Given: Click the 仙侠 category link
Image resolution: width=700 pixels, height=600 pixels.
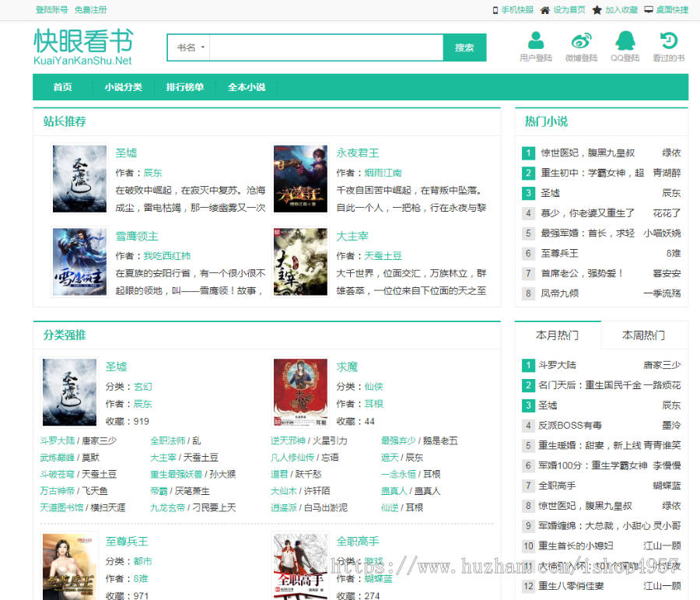Looking at the screenshot, I should [373, 387].
